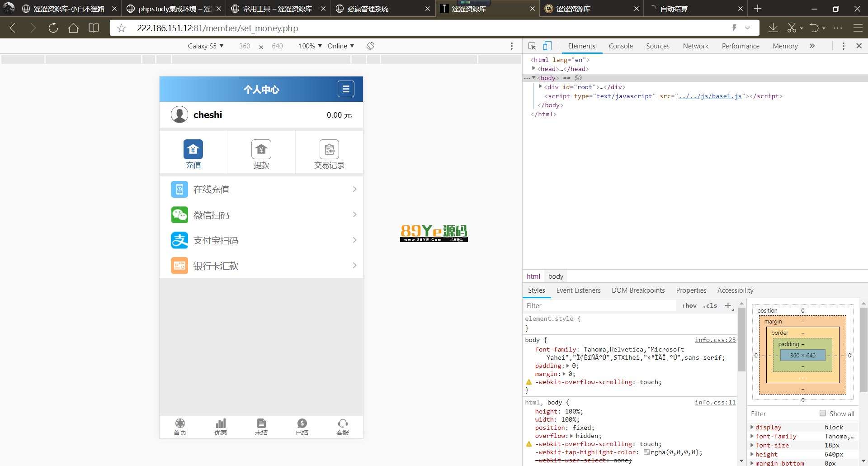
Task: Switch to the Console tab
Action: coord(621,46)
